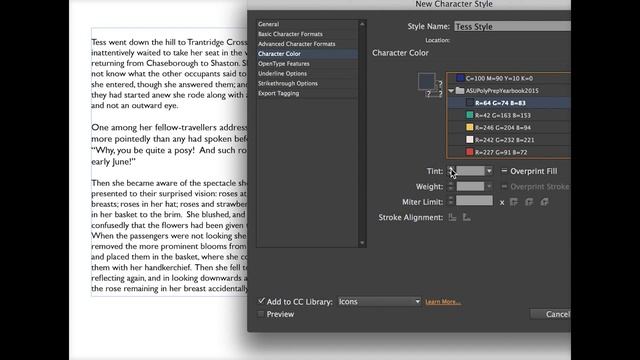Screen dimensions: 640x360
Task: Click the Weight value field
Action: pyautogui.click(x=470, y=187)
